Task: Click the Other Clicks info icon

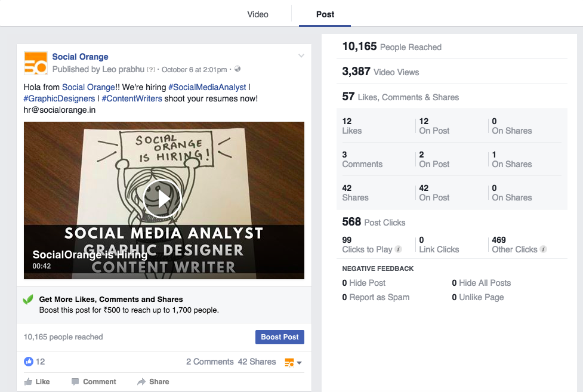Action: pos(543,249)
